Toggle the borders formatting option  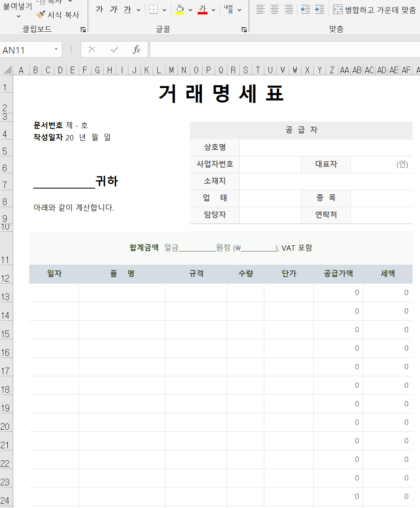click(153, 9)
